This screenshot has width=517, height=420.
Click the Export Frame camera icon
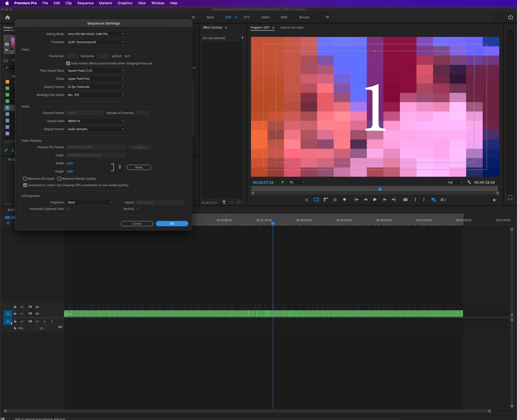pyautogui.click(x=406, y=200)
